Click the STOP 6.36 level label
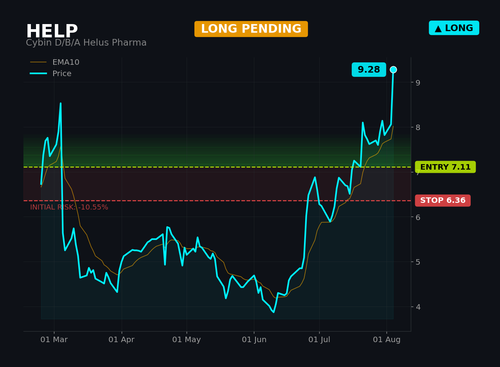Viewport: 500px width, 367px height. (443, 200)
